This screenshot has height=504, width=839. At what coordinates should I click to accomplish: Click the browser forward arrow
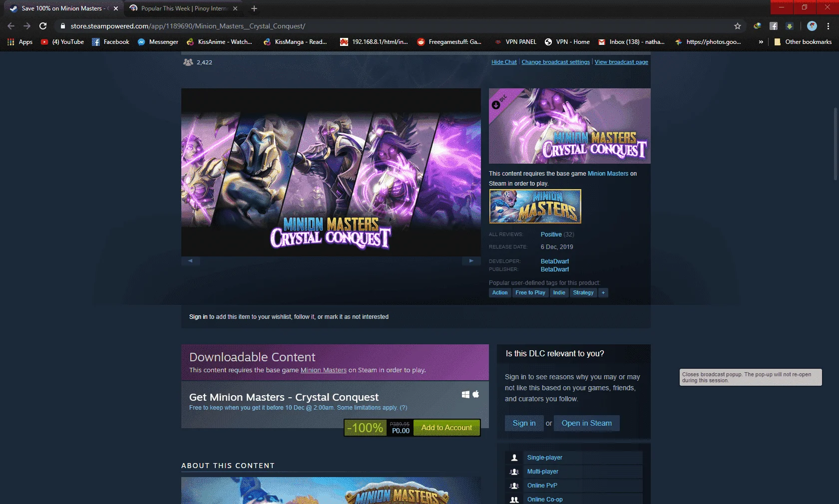[x=27, y=26]
